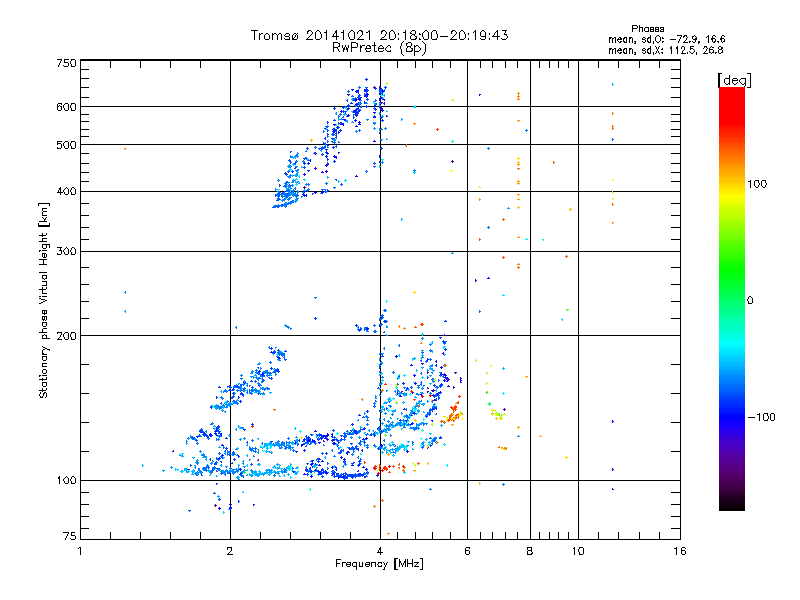Click the 'RwPretec (8p)' subtitle
Image resolution: width=800 pixels, height=600 pixels.
click(x=379, y=48)
